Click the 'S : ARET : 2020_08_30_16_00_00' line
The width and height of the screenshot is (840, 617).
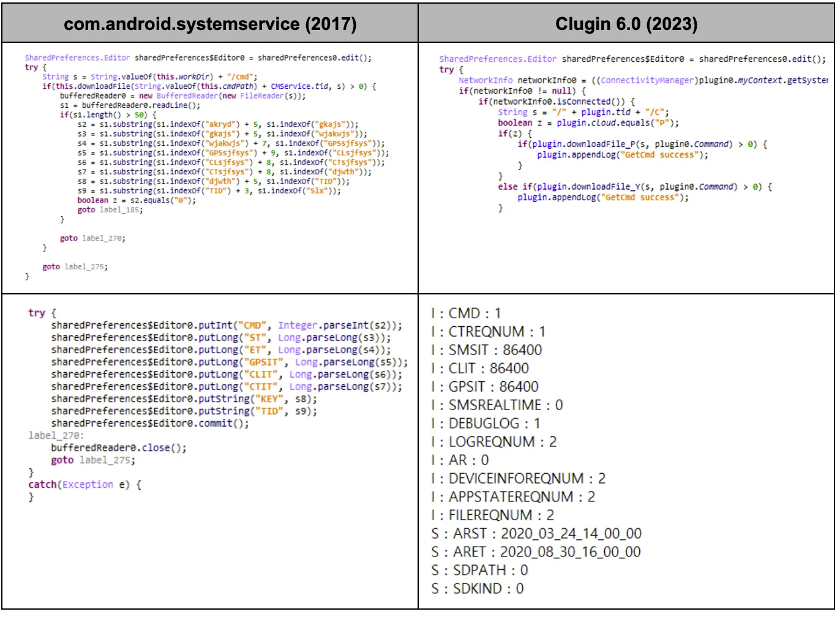[x=536, y=552]
